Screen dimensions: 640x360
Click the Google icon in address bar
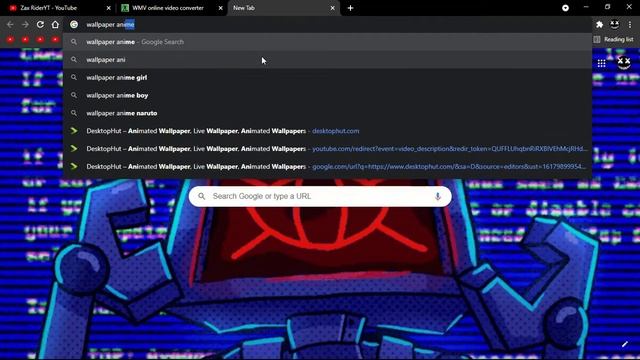(x=74, y=24)
